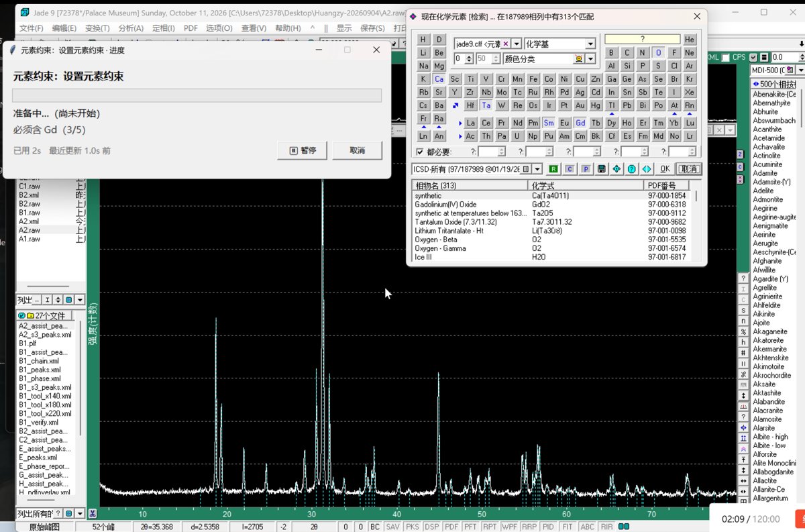The height and width of the screenshot is (532, 805).
Task: Open the 帮助(H) menu
Action: 288,28
